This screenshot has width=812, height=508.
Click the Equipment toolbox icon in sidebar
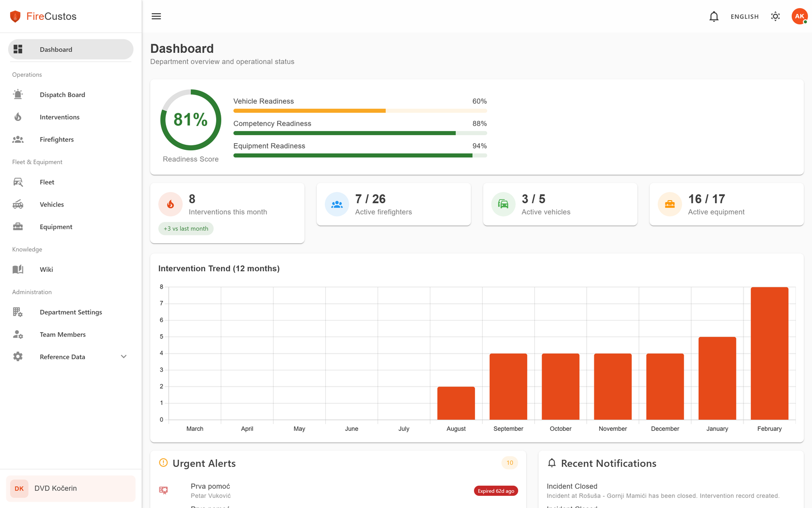coord(18,227)
